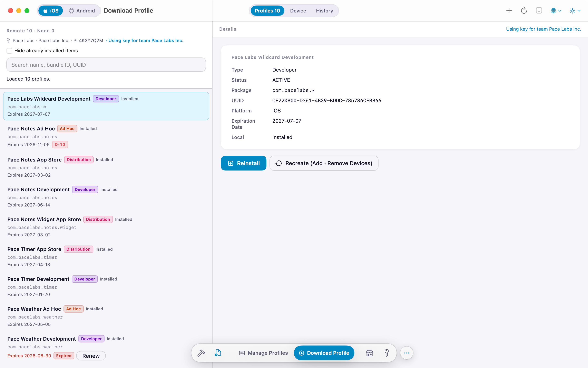Select Pace Labs Wildcard Development profile
The image size is (588, 368).
(x=106, y=106)
